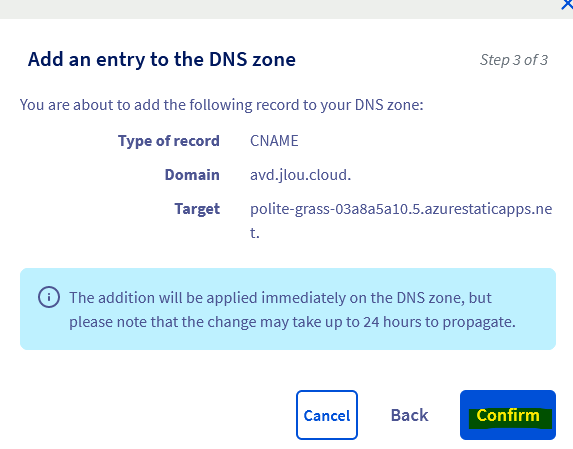The image size is (573, 449).
Task: Click the information circle icon
Action: tap(49, 297)
